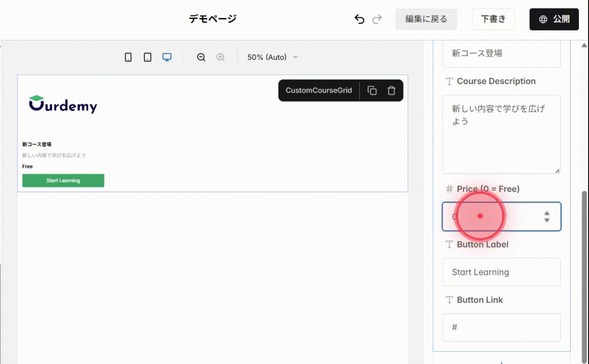Image resolution: width=589 pixels, height=364 pixels.
Task: Switch to mobile preview mode
Action: coord(128,57)
